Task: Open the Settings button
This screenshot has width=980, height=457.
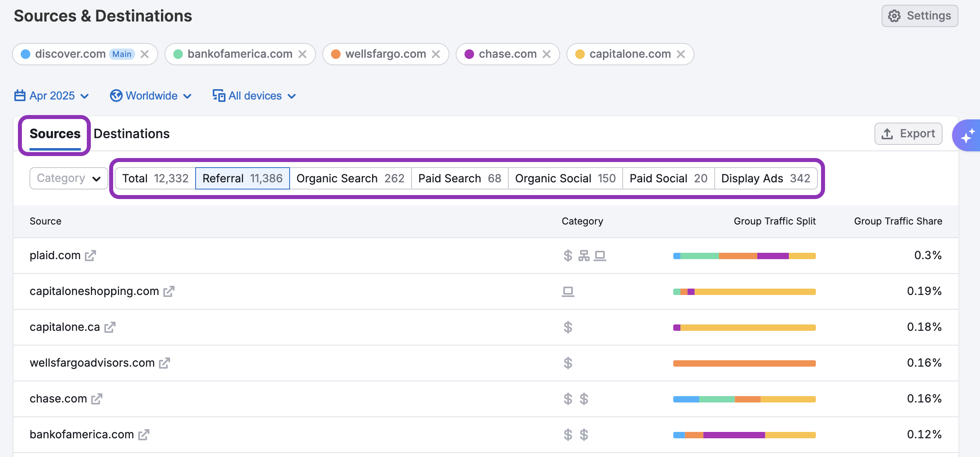Action: coord(919,16)
